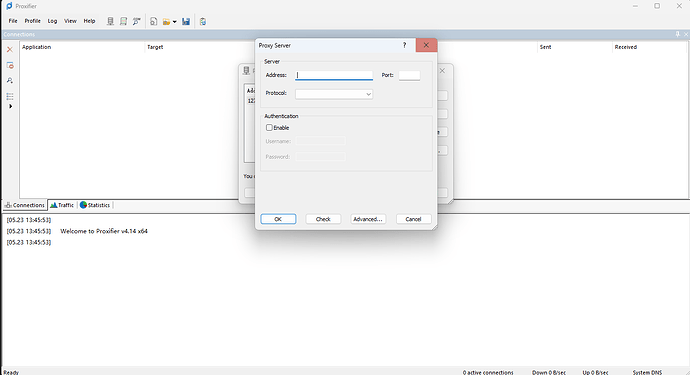
Task: Switch to the Connections tab
Action: pos(25,205)
